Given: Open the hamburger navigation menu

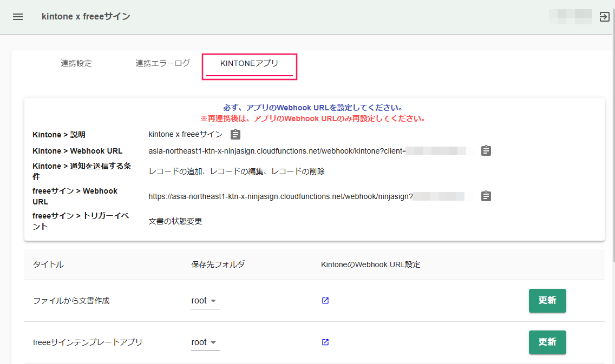Looking at the screenshot, I should [18, 17].
